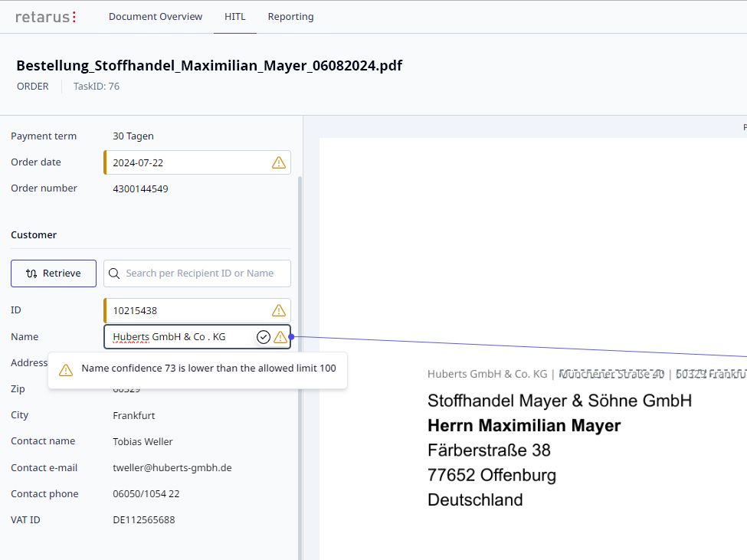Click the City value Frankfurt
Screen dimensions: 747x560
[x=134, y=416]
